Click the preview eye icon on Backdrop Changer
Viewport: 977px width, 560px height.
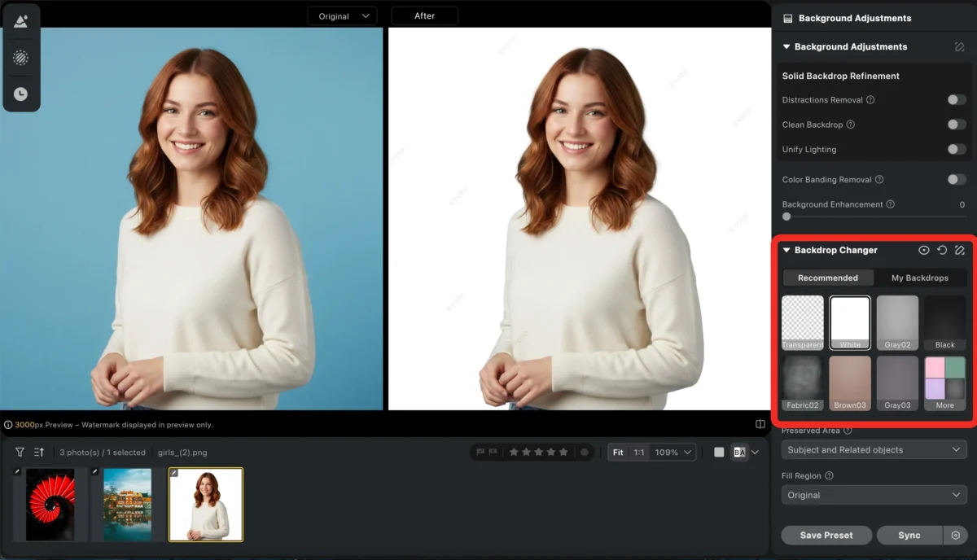click(924, 250)
